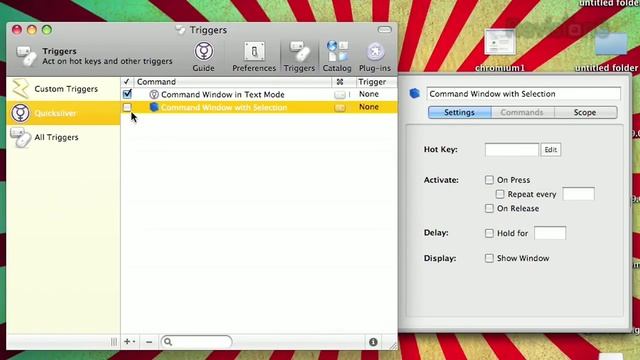Image resolution: width=640 pixels, height=360 pixels.
Task: Click the Hold for duration field
Action: click(x=550, y=233)
